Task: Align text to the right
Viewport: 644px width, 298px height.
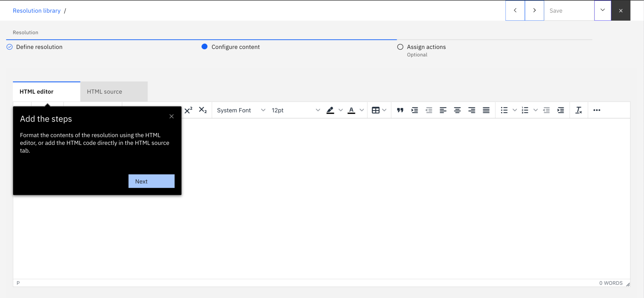Action: coord(471,110)
